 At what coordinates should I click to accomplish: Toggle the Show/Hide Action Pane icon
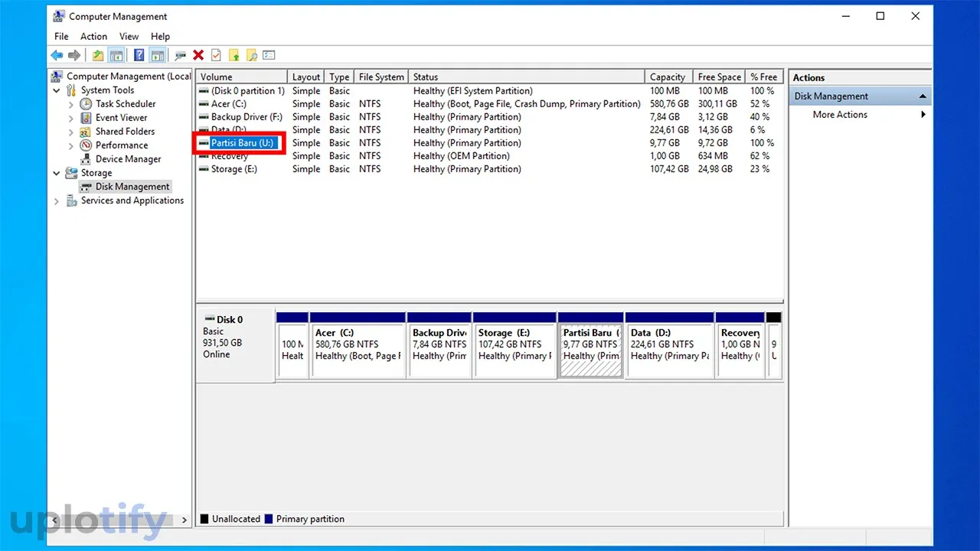pyautogui.click(x=158, y=55)
